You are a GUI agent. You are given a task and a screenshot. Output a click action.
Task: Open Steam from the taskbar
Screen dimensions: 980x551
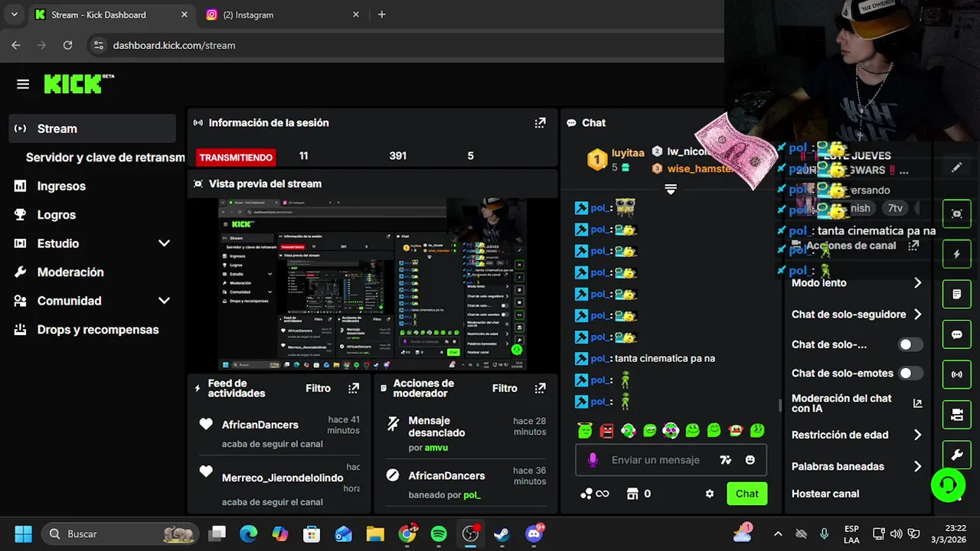point(501,533)
